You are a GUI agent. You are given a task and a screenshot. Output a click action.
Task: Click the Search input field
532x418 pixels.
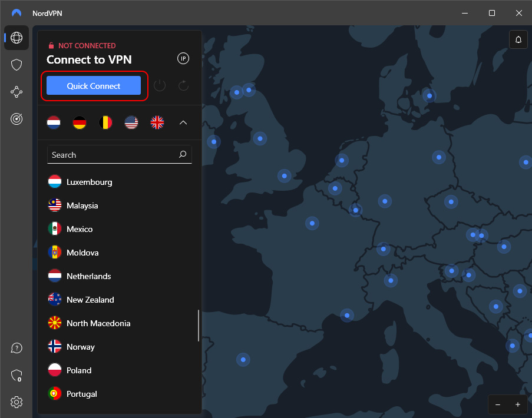(x=120, y=155)
